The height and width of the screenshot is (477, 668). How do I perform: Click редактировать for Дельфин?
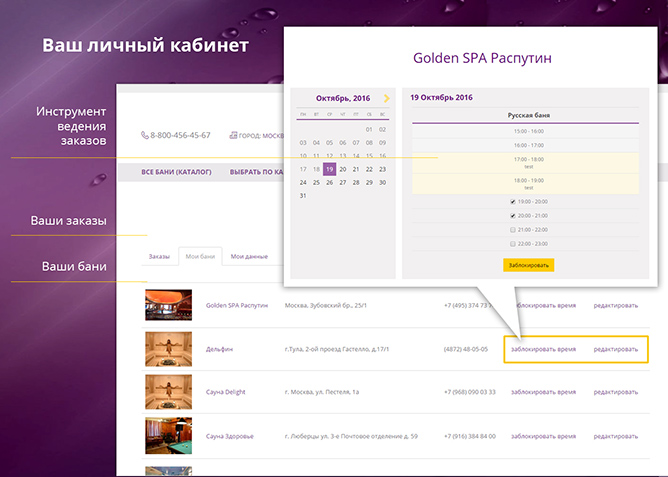pos(616,349)
